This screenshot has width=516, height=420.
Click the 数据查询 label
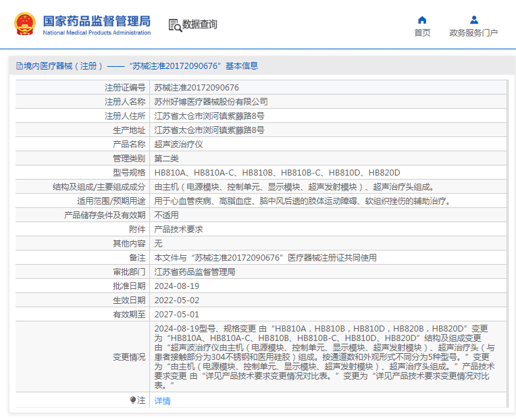199,24
